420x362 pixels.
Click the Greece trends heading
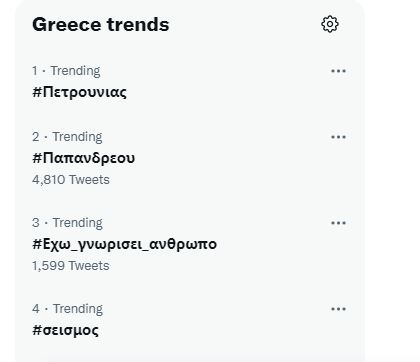click(x=101, y=25)
